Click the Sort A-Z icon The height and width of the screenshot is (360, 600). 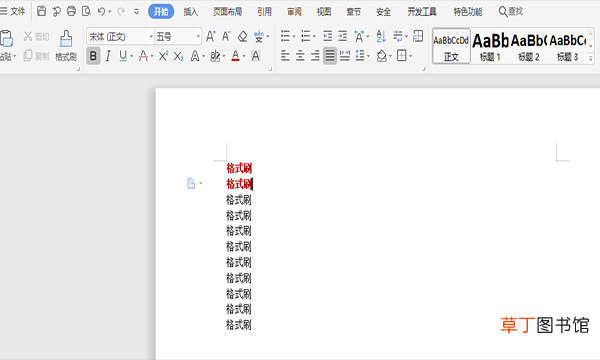click(x=381, y=37)
